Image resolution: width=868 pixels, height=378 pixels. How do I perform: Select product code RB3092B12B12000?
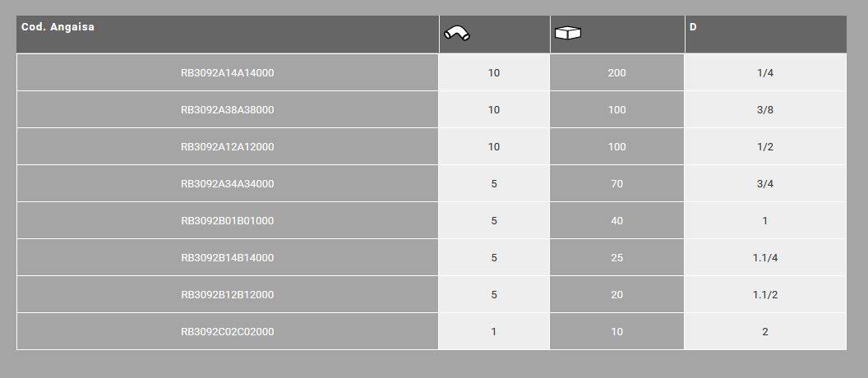coord(228,295)
